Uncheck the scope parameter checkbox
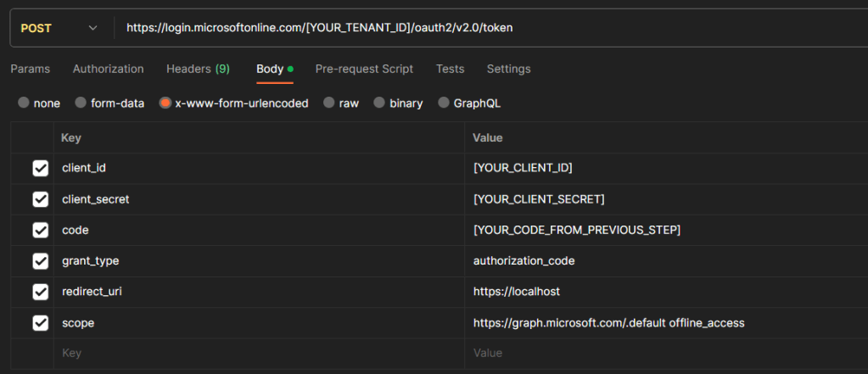This screenshot has width=868, height=374. point(40,323)
